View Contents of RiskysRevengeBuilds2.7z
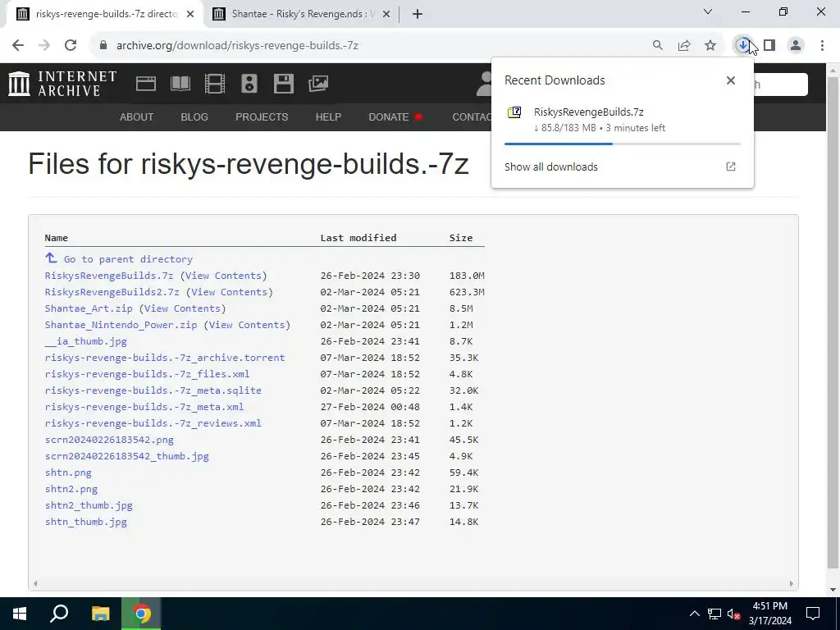Screen dimensions: 840x630 (230, 292)
